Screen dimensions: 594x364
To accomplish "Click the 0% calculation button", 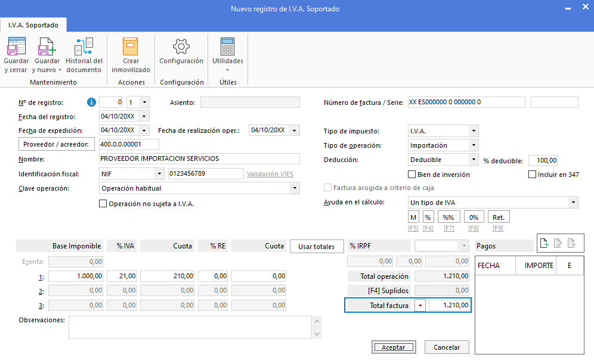I will [x=474, y=217].
